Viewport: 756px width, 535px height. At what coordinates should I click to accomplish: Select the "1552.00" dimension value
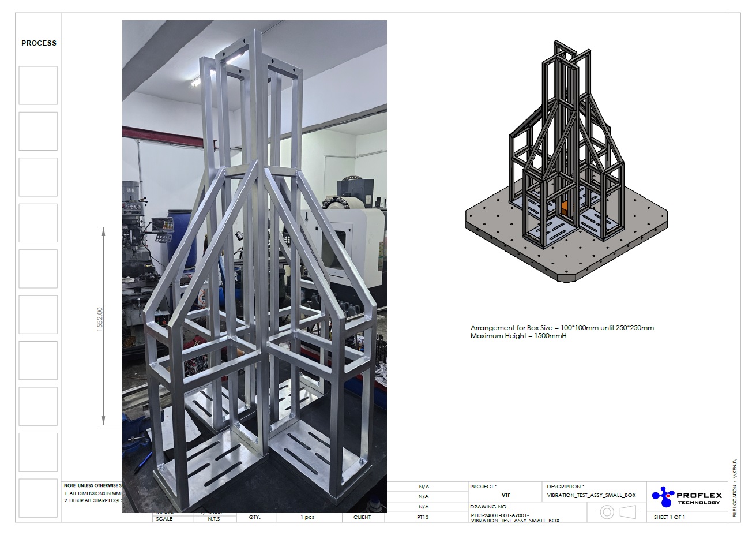(x=100, y=319)
